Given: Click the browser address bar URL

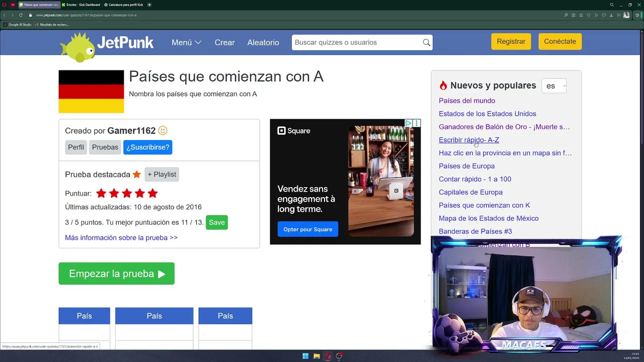Looking at the screenshot, I should click(x=86, y=15).
